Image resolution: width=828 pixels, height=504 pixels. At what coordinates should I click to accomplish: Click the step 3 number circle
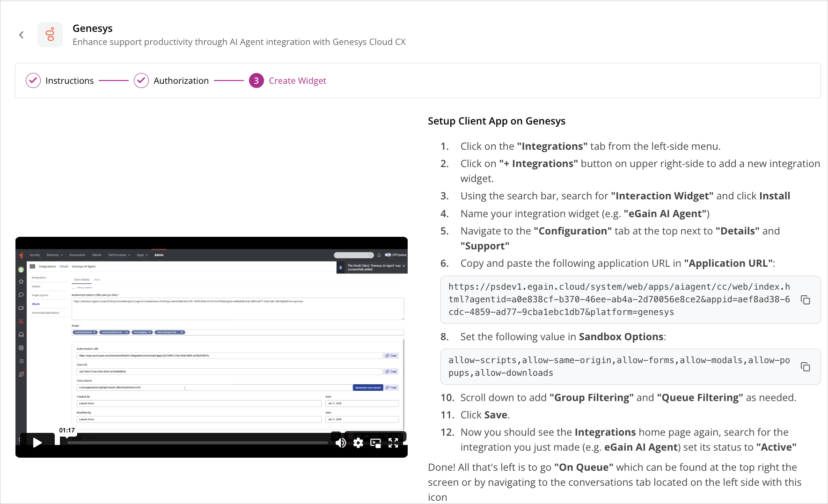(x=256, y=80)
